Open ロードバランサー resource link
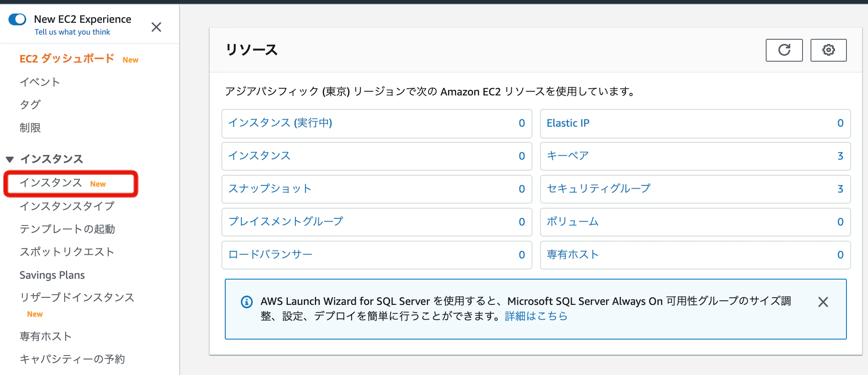Screen dimensions: 868x375 point(270,255)
